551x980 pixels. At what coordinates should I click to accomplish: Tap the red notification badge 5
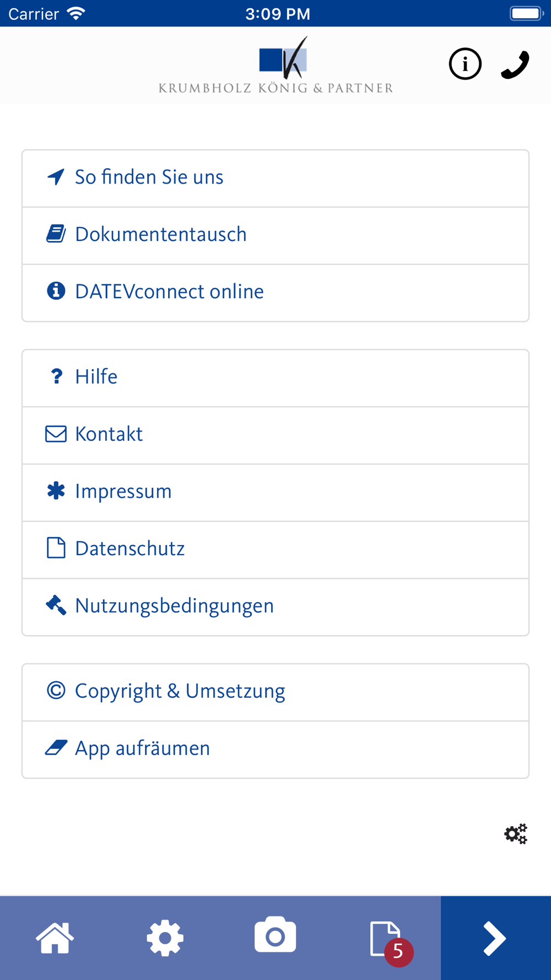pos(399,952)
